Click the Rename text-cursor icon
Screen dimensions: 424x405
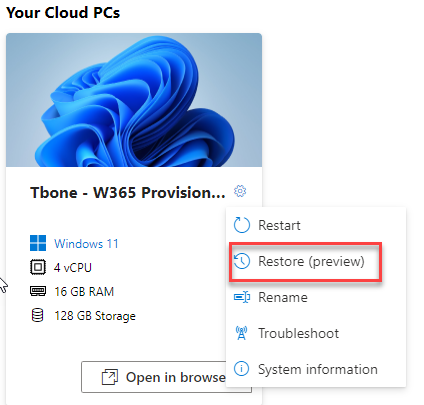point(242,297)
